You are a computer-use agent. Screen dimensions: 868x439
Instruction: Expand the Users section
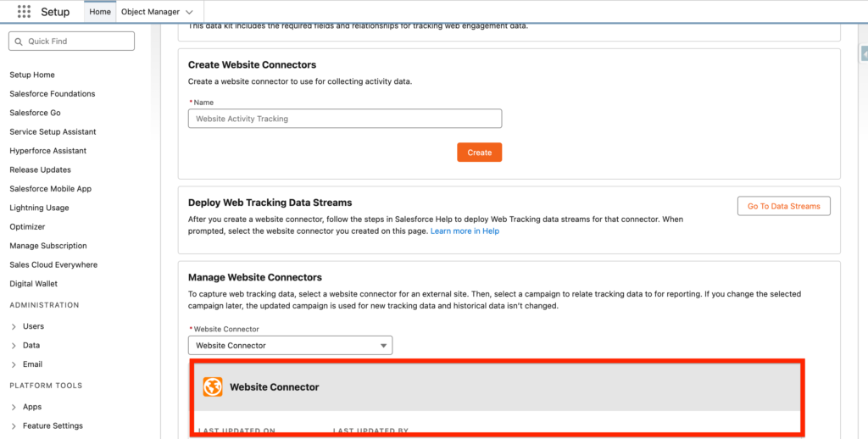point(14,326)
